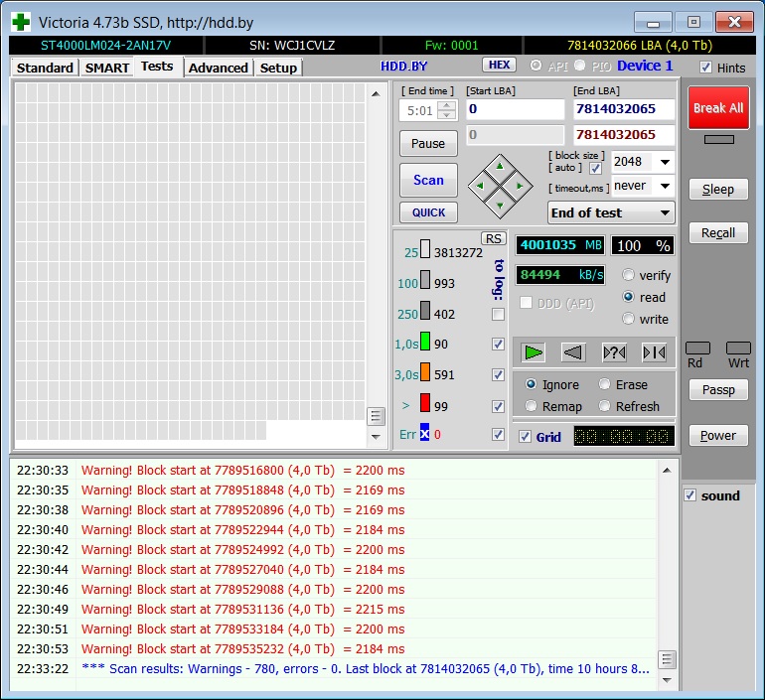Image resolution: width=765 pixels, height=700 pixels.
Task: Click the green play scan button
Action: (533, 352)
